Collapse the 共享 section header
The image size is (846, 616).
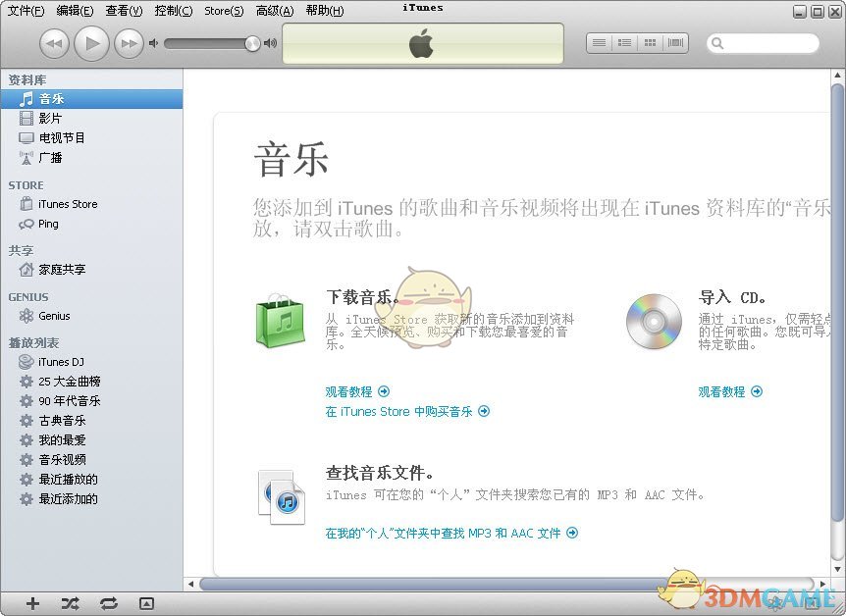(20, 250)
